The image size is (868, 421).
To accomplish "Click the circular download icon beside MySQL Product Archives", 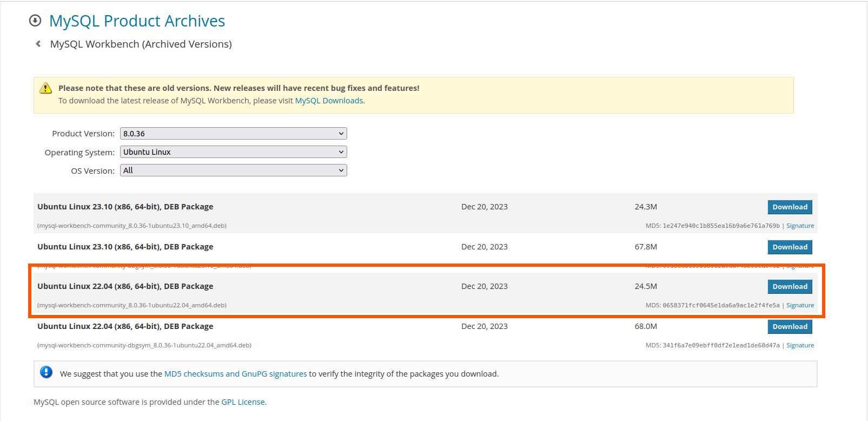I will [x=35, y=21].
